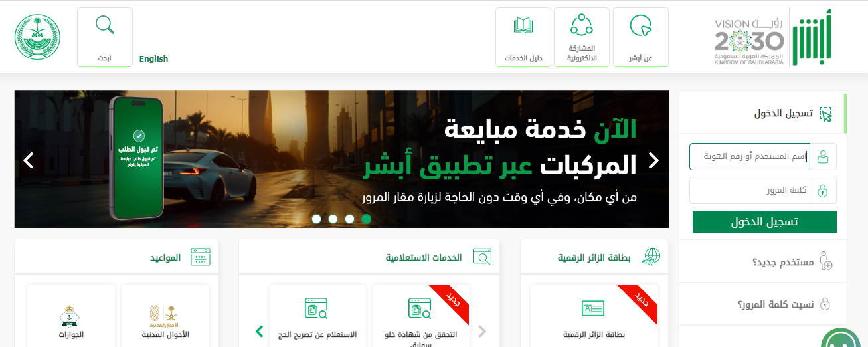Select the active green carousel dot
868x347 pixels.
(x=366, y=219)
